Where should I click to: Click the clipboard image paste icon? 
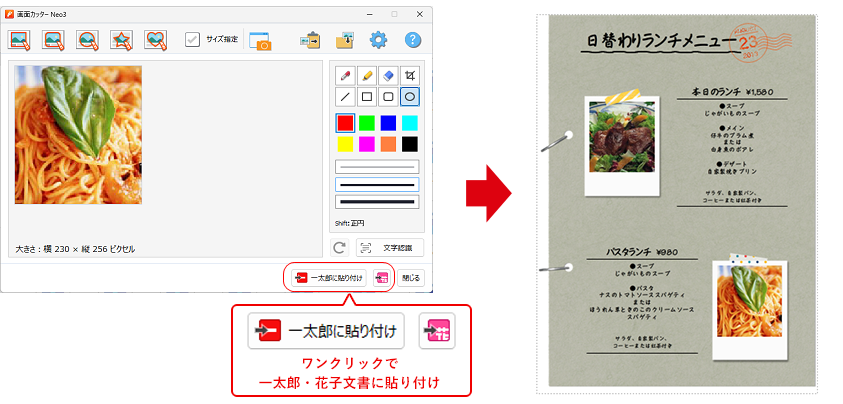(310, 40)
